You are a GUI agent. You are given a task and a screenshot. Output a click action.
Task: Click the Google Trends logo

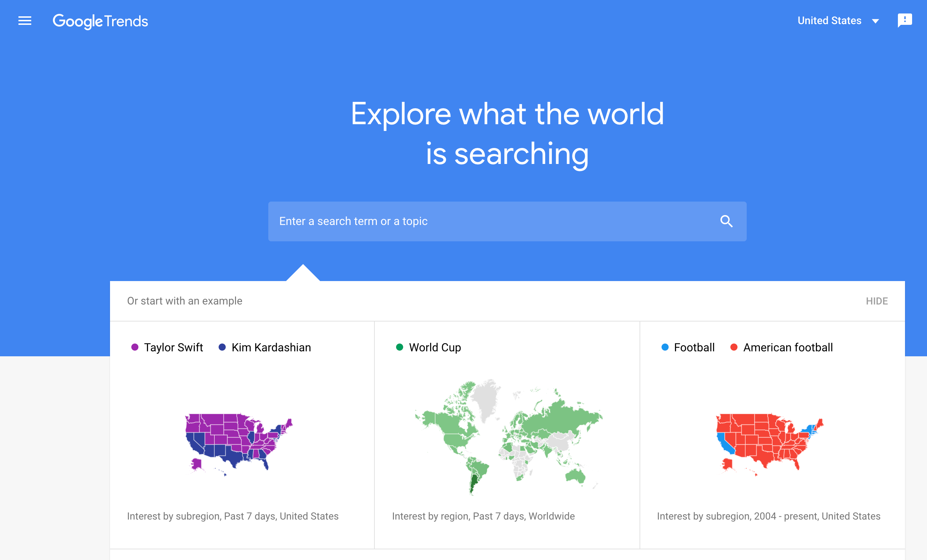point(100,21)
